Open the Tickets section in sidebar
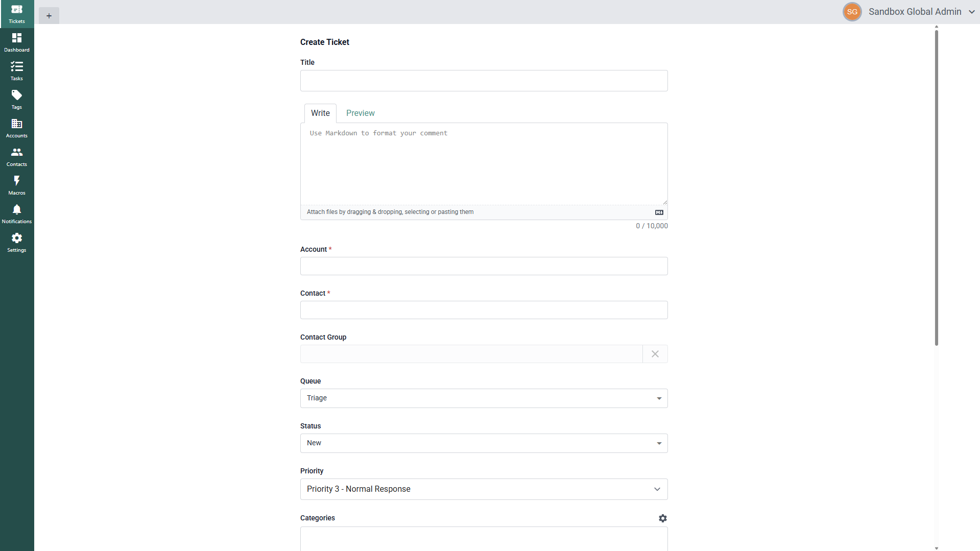 tap(17, 14)
